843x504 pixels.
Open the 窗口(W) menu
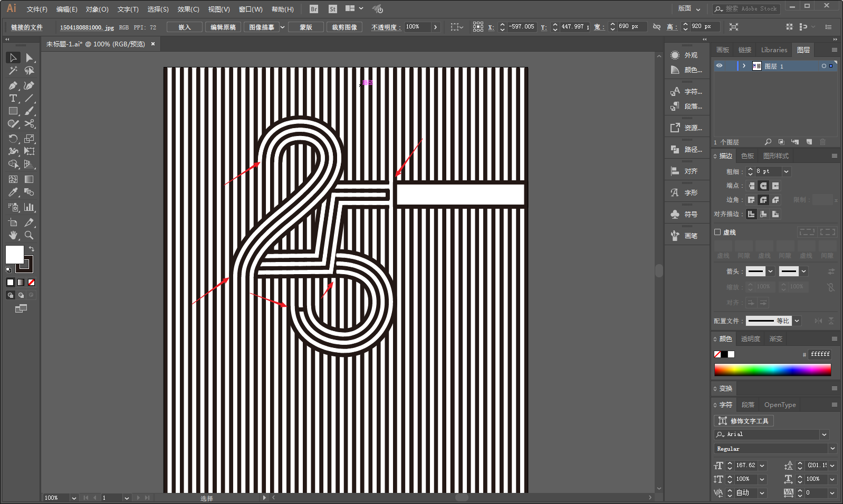[251, 9]
